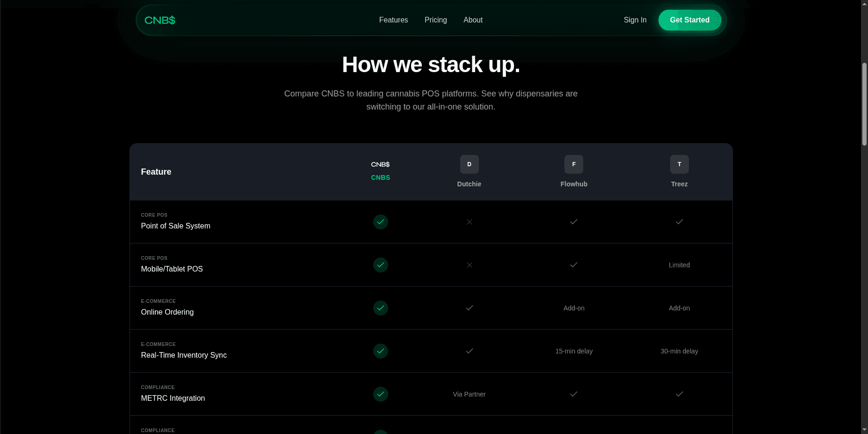This screenshot has height=434, width=868.
Task: Click the 'Via Partner' Dutchie cell
Action: pos(469,394)
